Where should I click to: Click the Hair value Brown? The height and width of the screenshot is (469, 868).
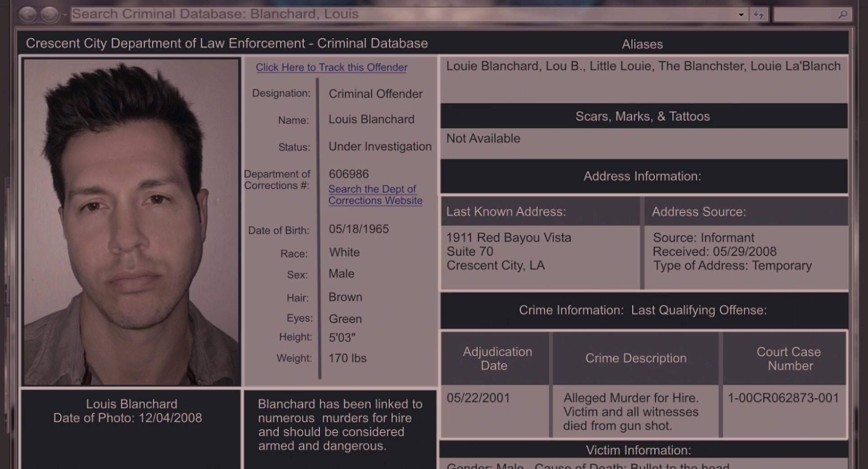[345, 297]
